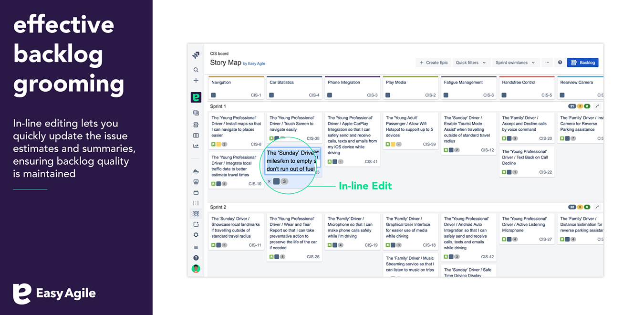Collapse Sprint 2 swimlane arrows icon

[x=597, y=207]
